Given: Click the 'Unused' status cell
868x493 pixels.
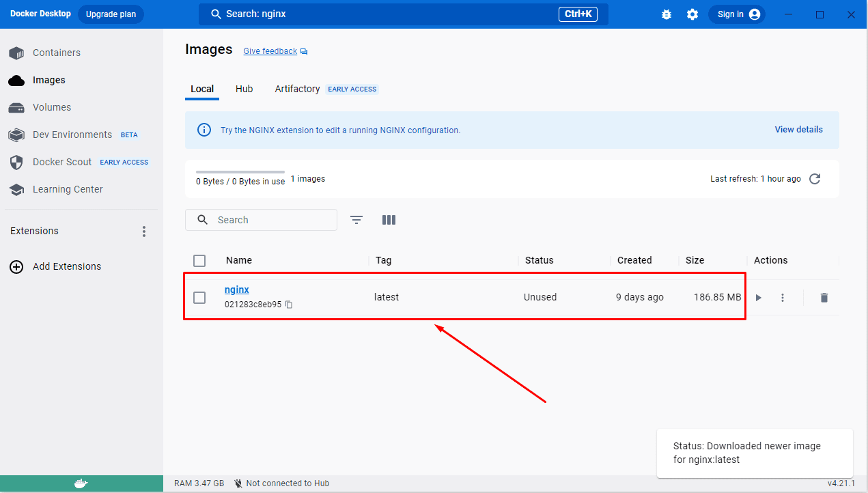Looking at the screenshot, I should click(x=540, y=297).
